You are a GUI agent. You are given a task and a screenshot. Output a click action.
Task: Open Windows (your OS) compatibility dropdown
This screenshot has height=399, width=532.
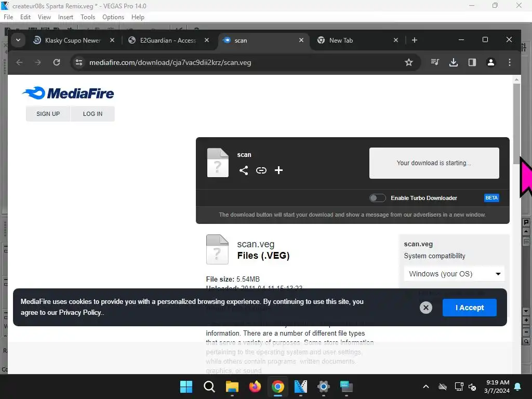tap(454, 274)
